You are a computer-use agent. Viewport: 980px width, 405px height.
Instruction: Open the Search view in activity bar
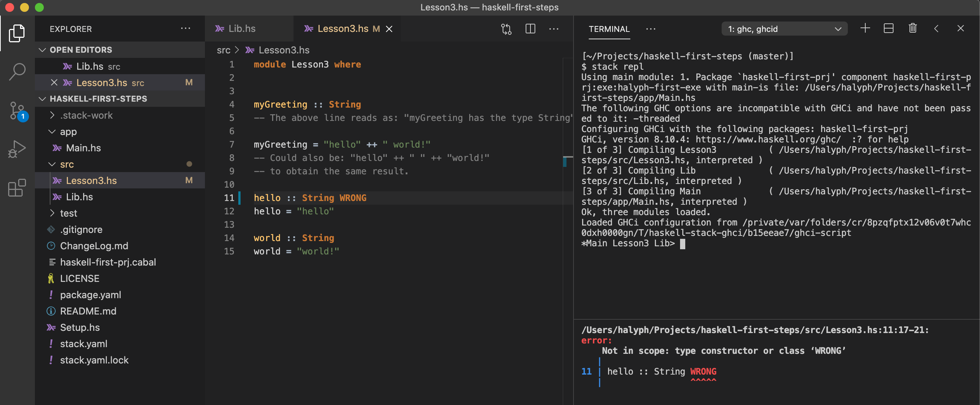point(17,72)
